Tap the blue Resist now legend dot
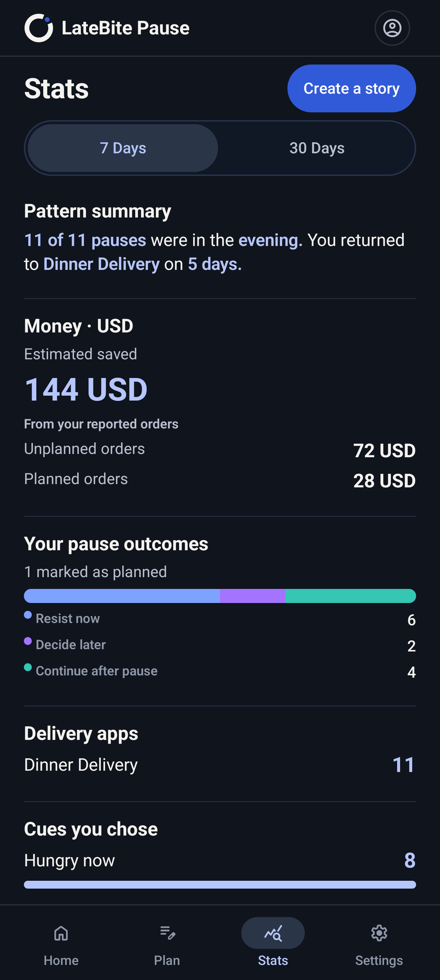Screen dimensions: 440x980 [x=28, y=615]
